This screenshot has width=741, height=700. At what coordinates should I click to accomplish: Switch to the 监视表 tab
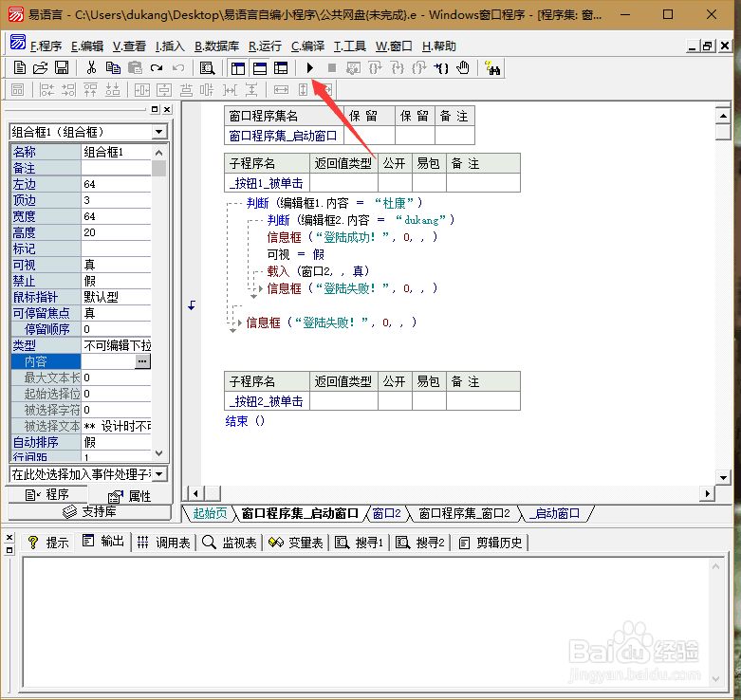click(x=230, y=543)
